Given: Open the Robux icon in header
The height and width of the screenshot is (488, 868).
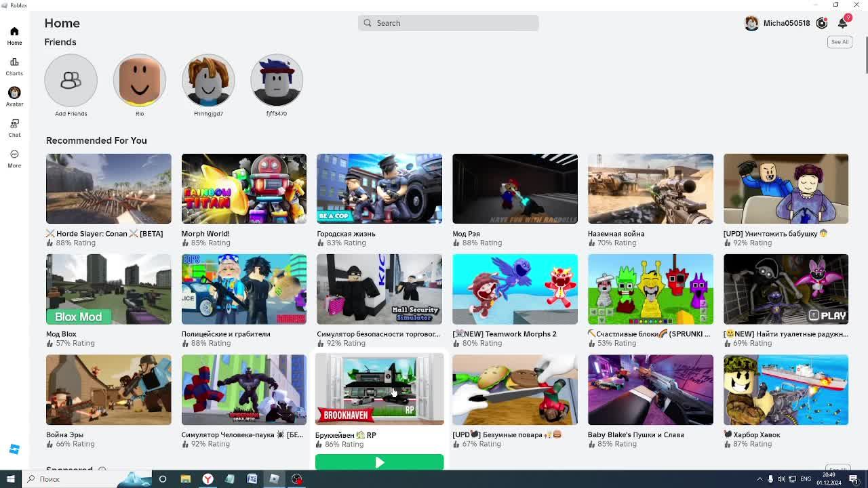Looking at the screenshot, I should click(822, 23).
